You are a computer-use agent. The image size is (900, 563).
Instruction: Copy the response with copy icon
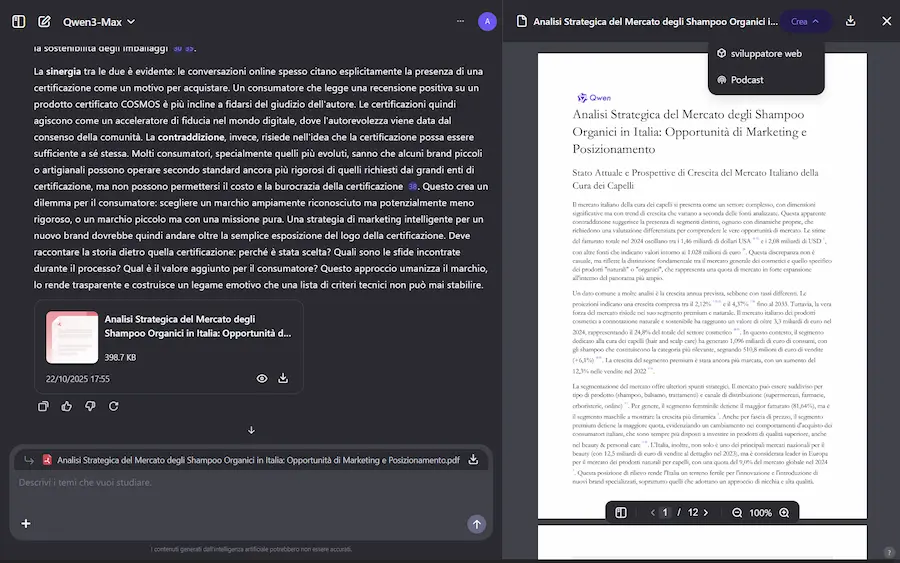click(43, 406)
